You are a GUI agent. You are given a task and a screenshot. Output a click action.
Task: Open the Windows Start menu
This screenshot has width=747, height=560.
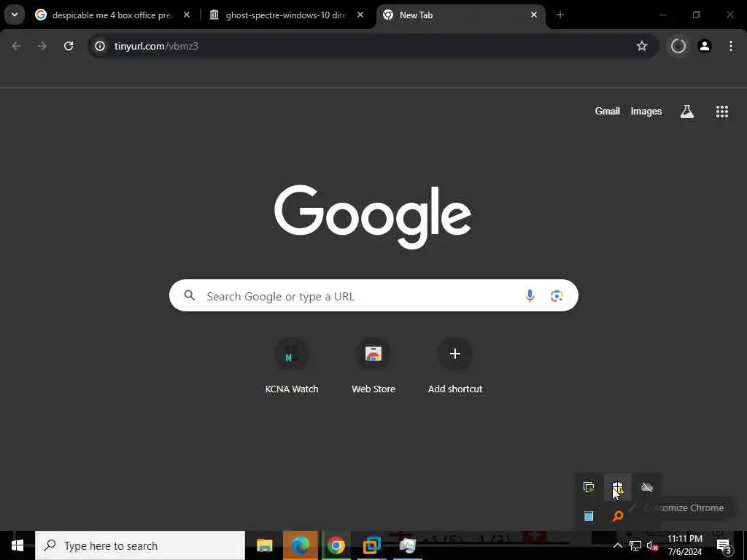pos(18,545)
